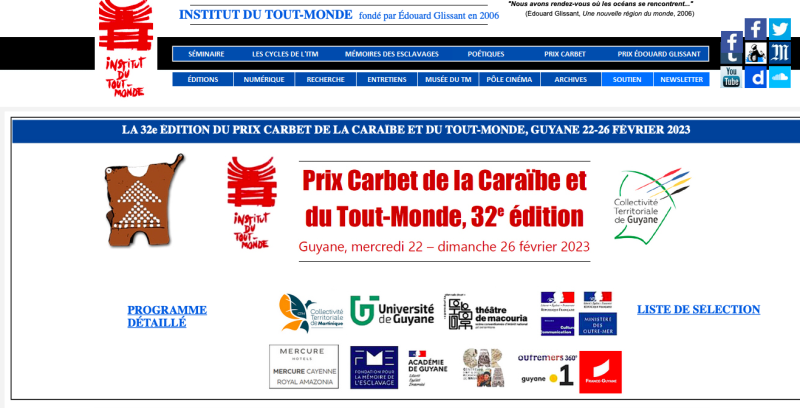This screenshot has width=800, height=408.
Task: Open the Université de Guyane logo
Action: pos(392,311)
